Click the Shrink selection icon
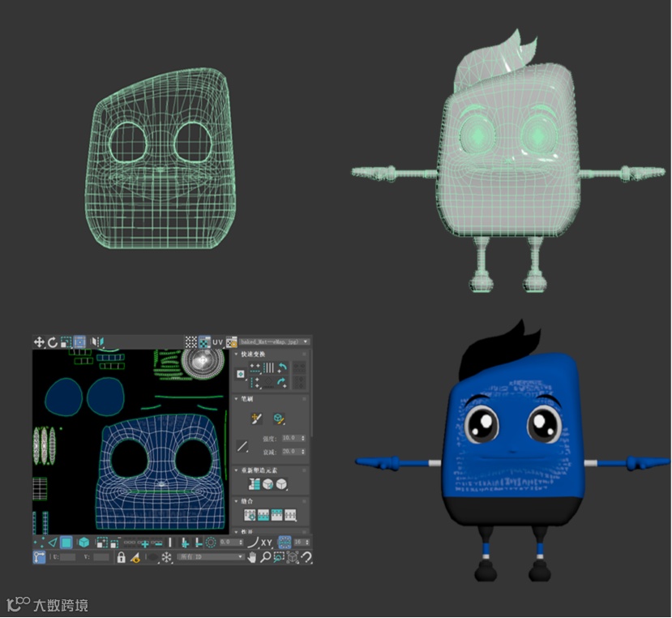The height and width of the screenshot is (618, 672). pyautogui.click(x=115, y=543)
